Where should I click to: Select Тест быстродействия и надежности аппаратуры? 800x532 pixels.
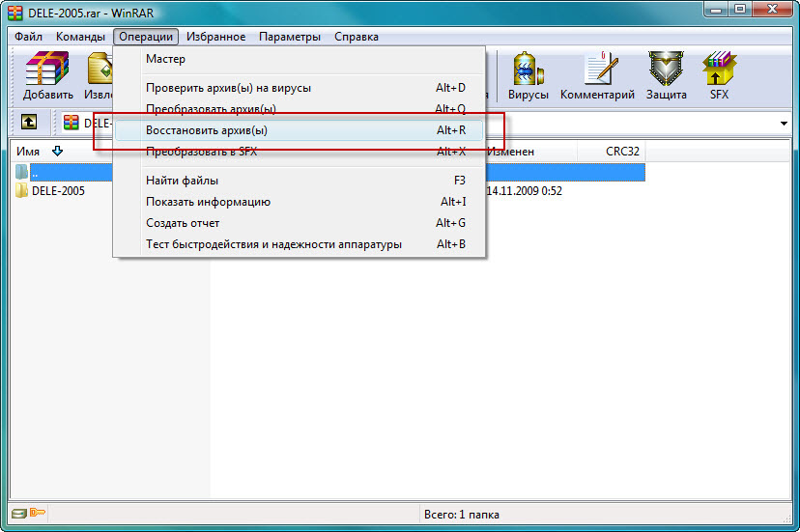click(x=299, y=244)
